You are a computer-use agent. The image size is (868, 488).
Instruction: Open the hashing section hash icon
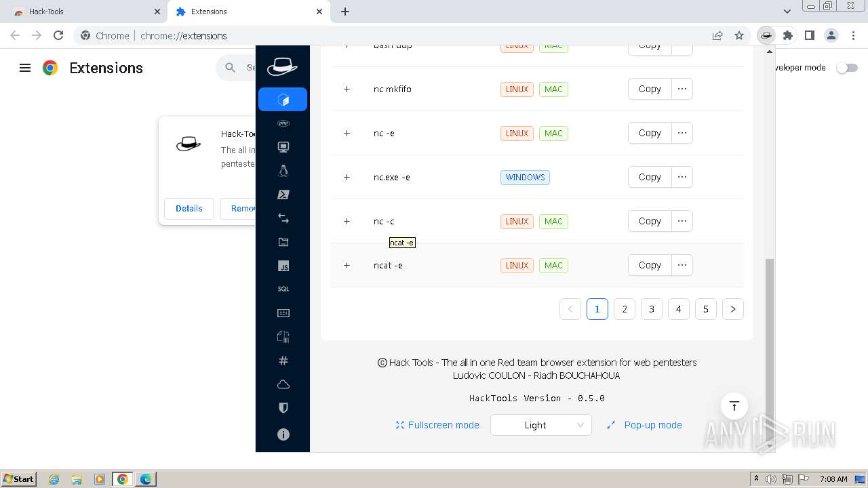(x=283, y=361)
